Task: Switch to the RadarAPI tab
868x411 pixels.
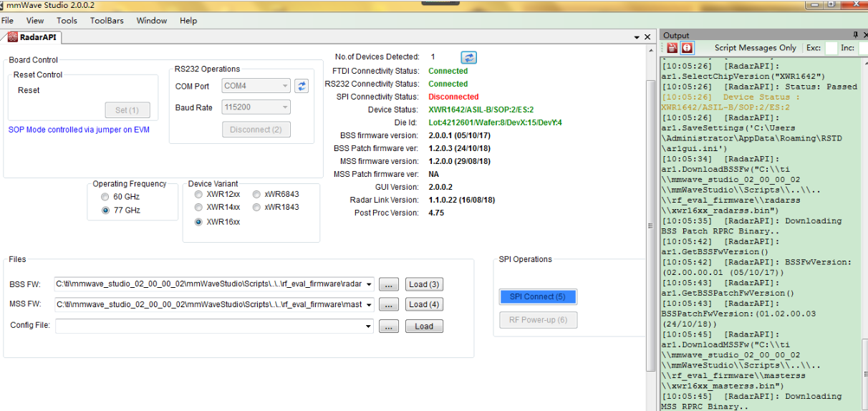Action: [x=32, y=37]
